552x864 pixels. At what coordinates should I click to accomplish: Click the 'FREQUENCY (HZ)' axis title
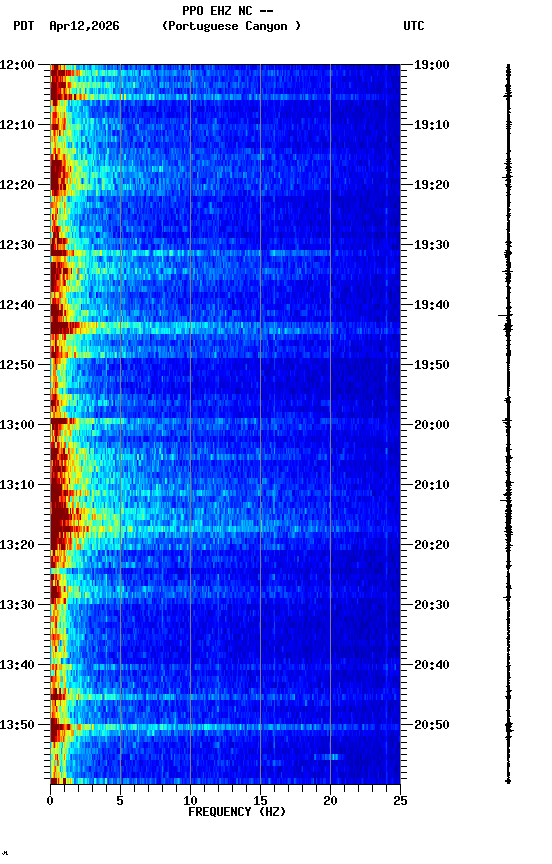point(237,812)
